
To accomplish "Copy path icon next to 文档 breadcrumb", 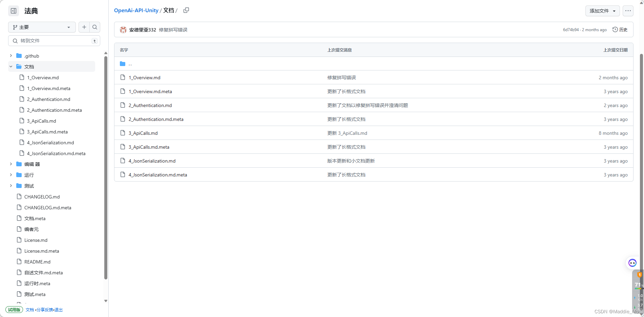I will pyautogui.click(x=186, y=10).
